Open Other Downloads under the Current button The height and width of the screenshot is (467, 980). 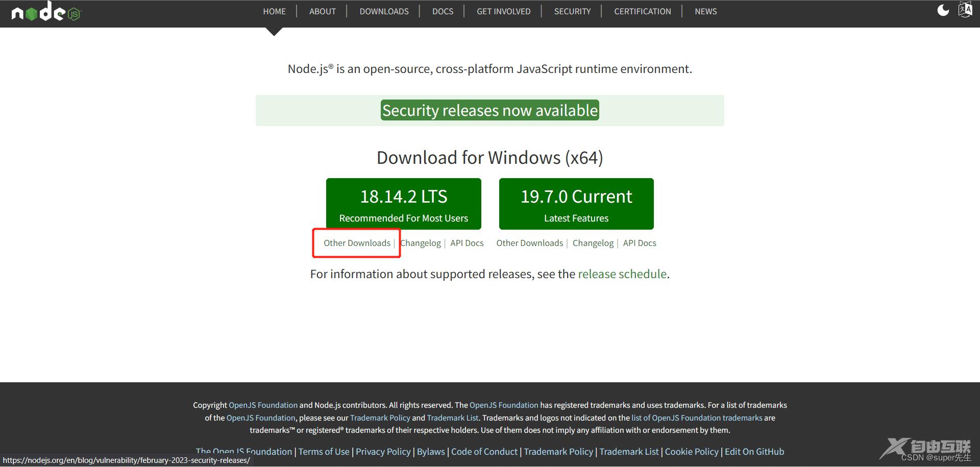(x=529, y=243)
